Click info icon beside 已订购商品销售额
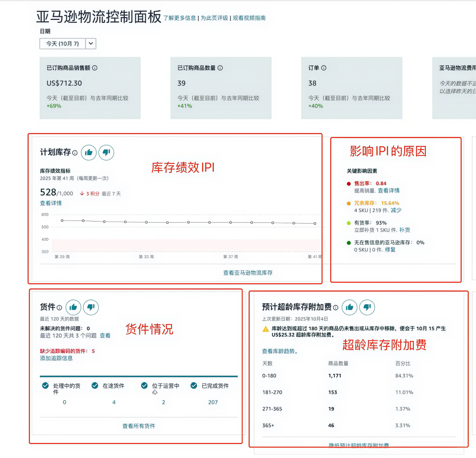Screen dimensions: 476x458 pyautogui.click(x=95, y=68)
